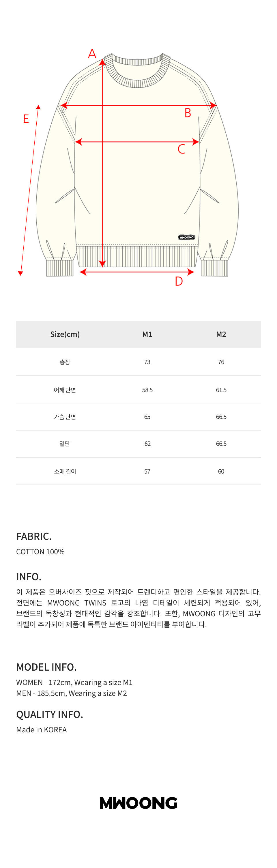
Task: Click the red letter A marker
Action: coord(92,54)
